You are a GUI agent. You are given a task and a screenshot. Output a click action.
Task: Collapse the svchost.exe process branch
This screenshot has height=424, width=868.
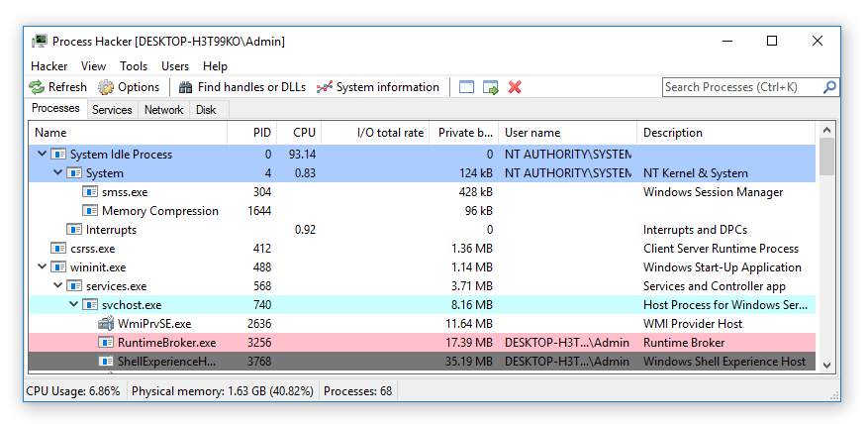[x=73, y=305]
